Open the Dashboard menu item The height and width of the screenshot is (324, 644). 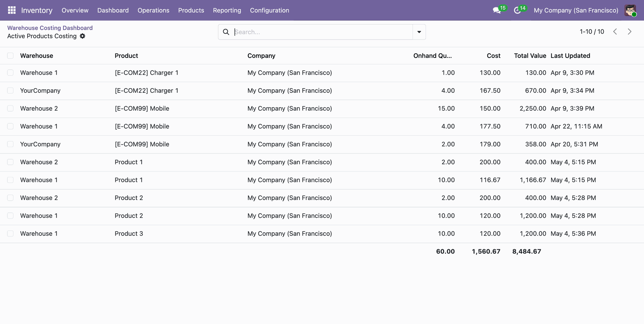113,10
